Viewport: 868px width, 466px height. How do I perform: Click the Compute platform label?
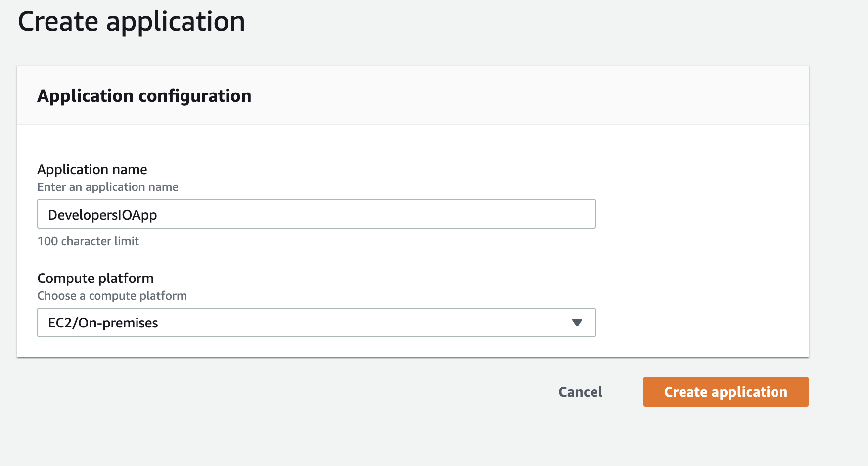[95, 279]
